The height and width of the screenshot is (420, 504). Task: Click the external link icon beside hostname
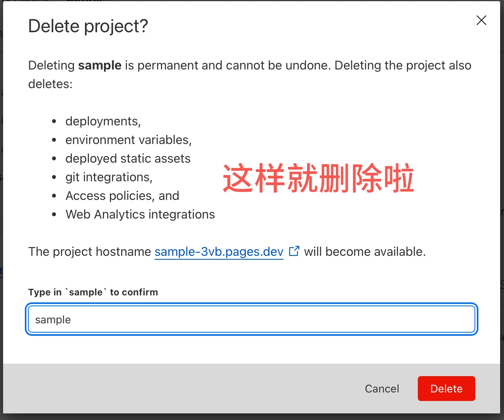point(294,251)
